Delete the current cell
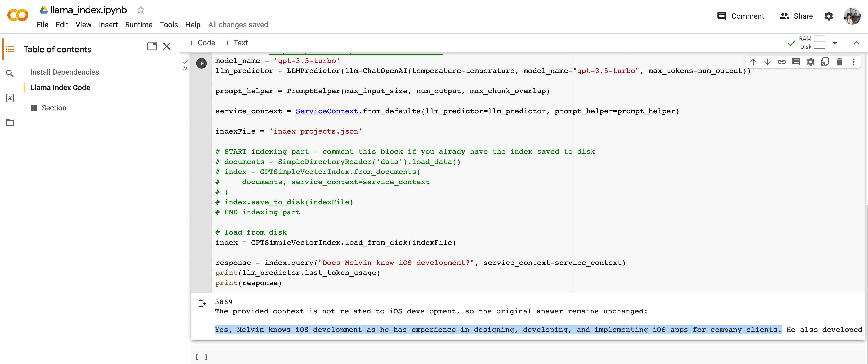The image size is (868, 364). click(839, 62)
